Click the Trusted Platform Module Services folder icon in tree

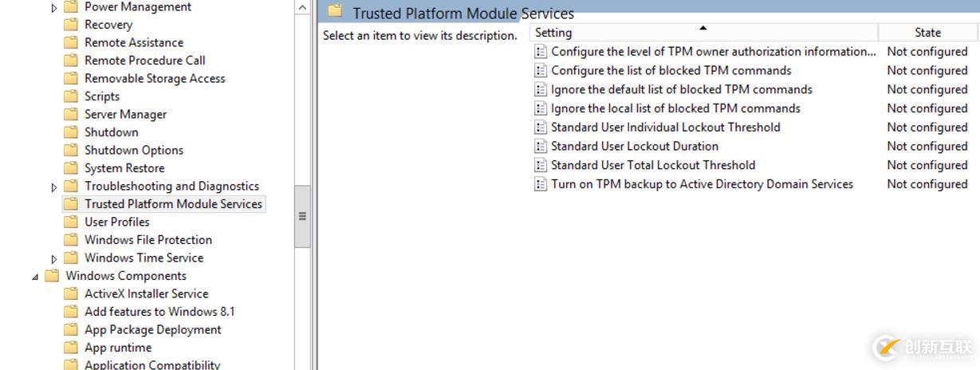(x=72, y=204)
